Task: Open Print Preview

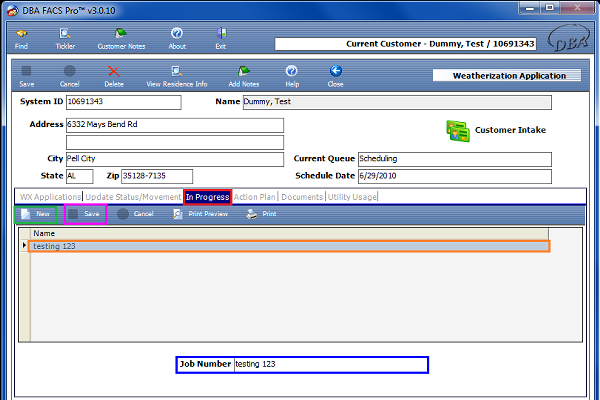Action: coord(200,214)
